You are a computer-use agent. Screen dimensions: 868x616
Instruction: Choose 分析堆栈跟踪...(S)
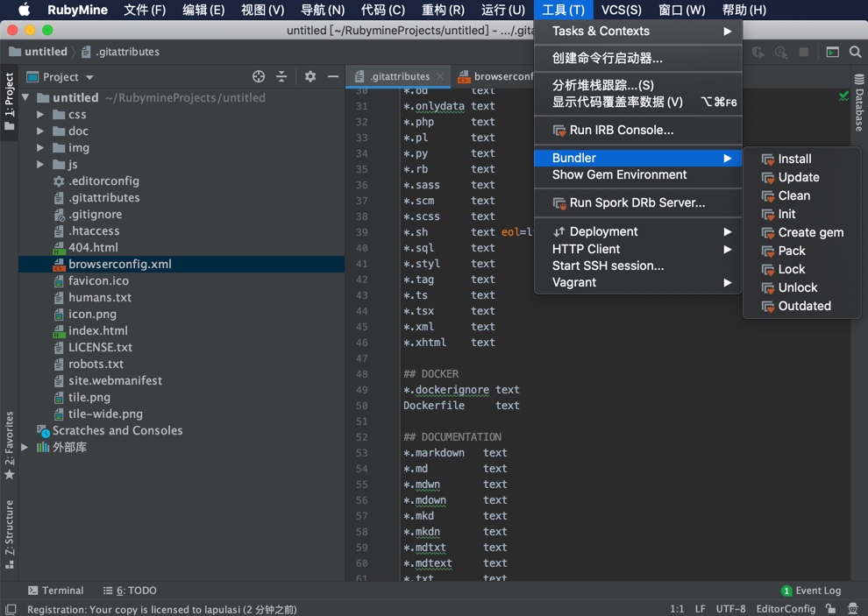click(x=637, y=85)
